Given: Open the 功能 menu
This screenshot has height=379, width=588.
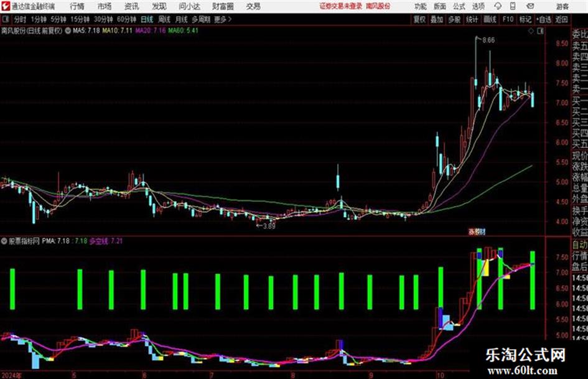Looking at the screenshot, I should click(421, 6).
